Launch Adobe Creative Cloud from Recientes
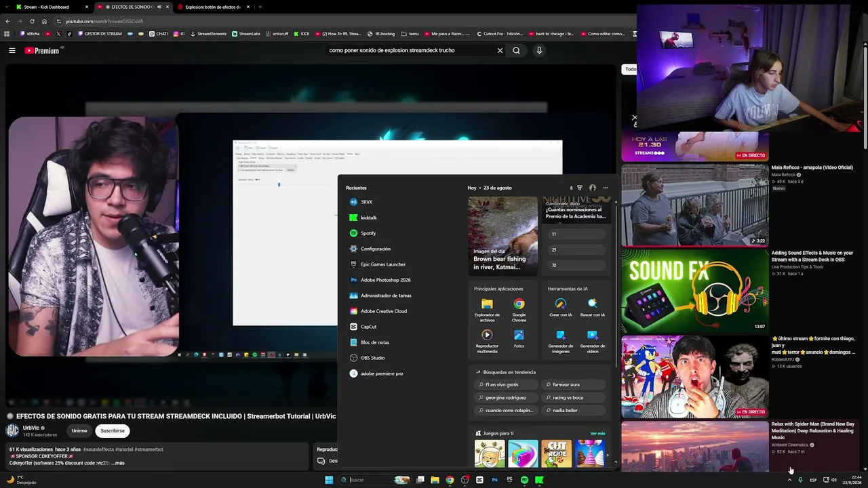868x488 pixels. (x=378, y=311)
